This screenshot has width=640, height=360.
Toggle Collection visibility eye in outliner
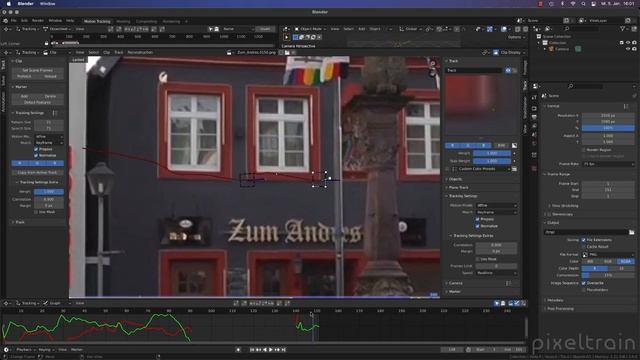point(628,42)
